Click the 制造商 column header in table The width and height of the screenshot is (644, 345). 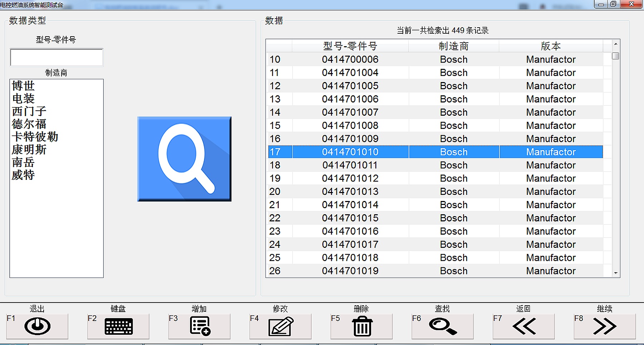[x=454, y=46]
